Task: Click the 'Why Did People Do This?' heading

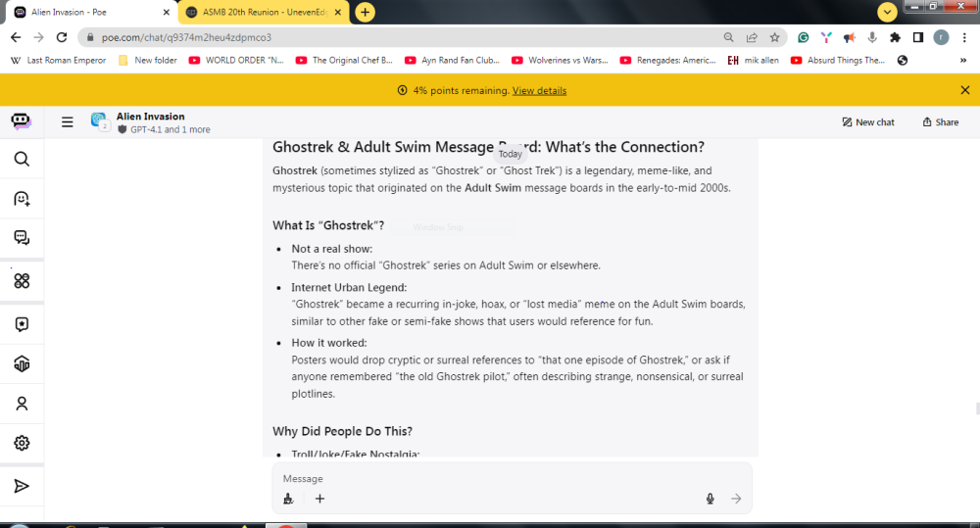Action: 342,431
